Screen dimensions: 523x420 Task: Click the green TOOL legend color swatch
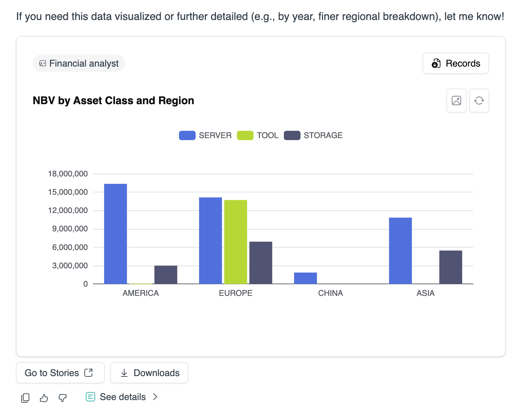click(245, 135)
